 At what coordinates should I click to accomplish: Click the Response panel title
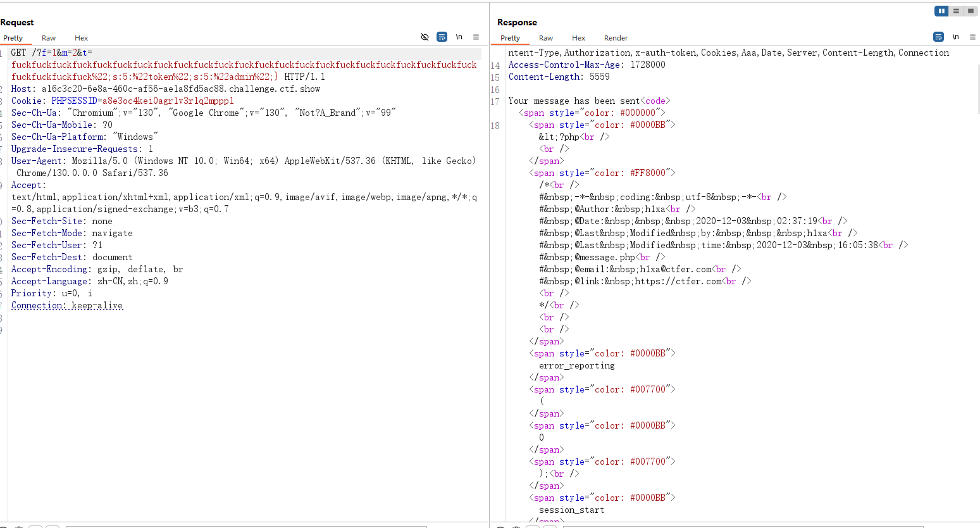click(517, 22)
